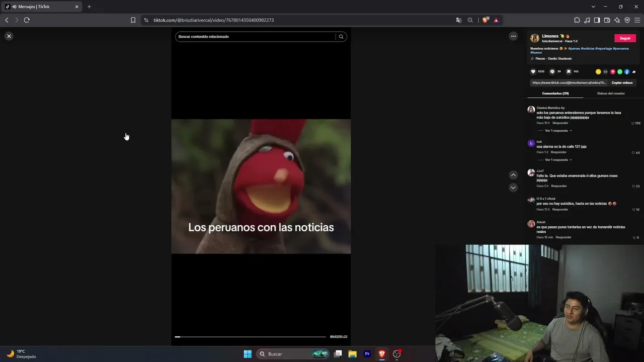The height and width of the screenshot is (362, 644).
Task: Click the TikTok URL in the address bar
Action: click(x=213, y=20)
